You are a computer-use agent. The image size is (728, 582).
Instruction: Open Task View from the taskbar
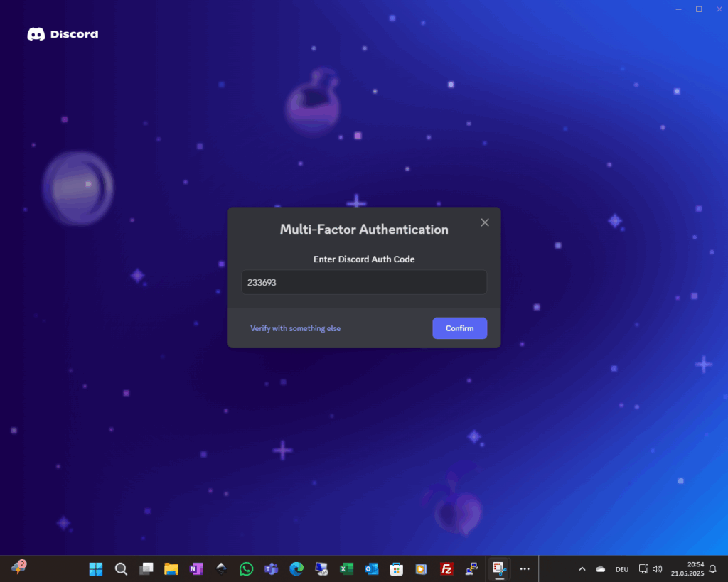pyautogui.click(x=146, y=568)
